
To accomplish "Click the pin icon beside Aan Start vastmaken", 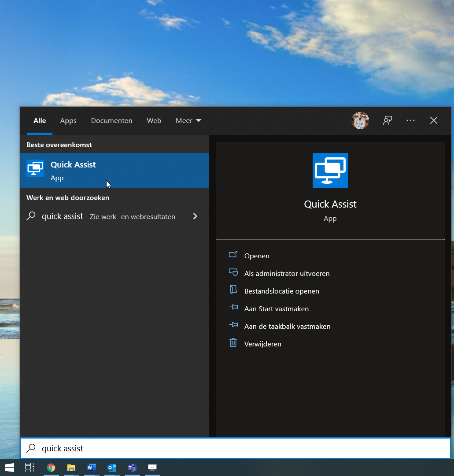I will click(x=233, y=307).
